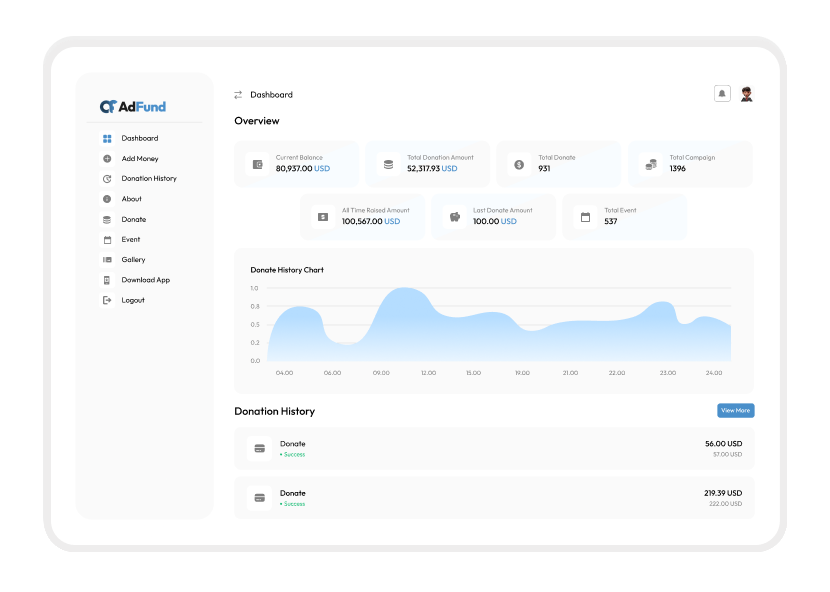Viewport: 830px width, 592px height.
Task: Click the AdFund logo
Action: [x=133, y=106]
